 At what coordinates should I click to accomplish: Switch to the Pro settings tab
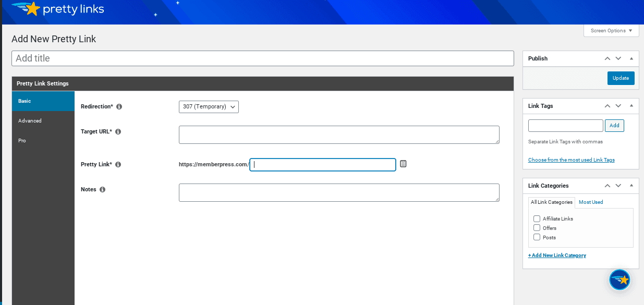click(x=43, y=141)
